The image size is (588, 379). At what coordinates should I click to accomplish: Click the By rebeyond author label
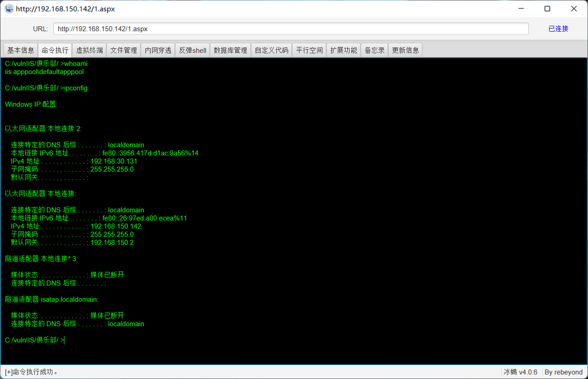coord(563,372)
